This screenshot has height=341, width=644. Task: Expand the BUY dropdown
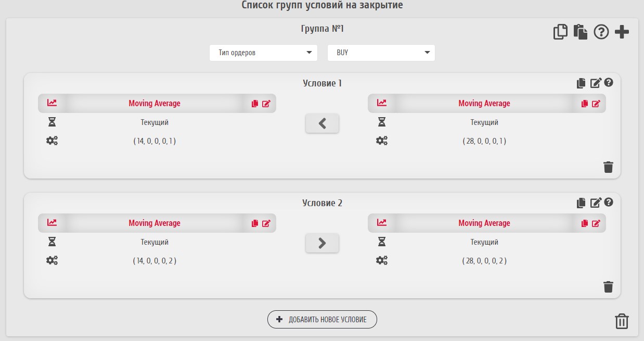(x=381, y=53)
